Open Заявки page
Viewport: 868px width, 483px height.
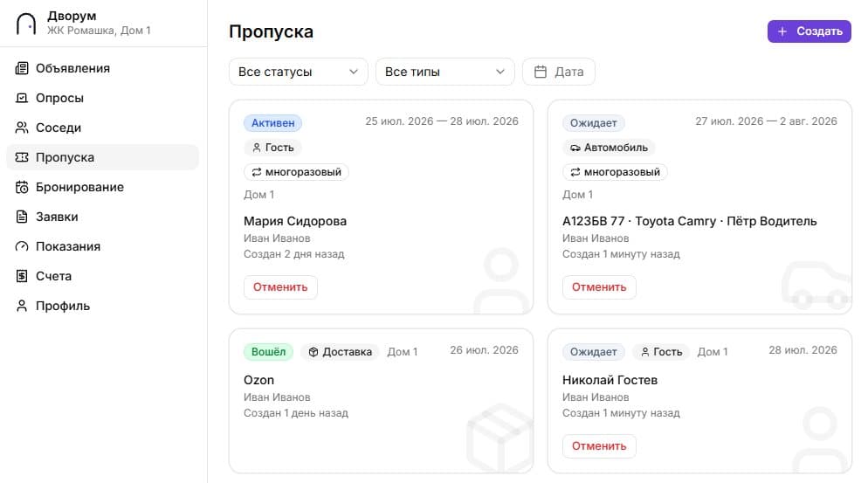tap(102, 217)
